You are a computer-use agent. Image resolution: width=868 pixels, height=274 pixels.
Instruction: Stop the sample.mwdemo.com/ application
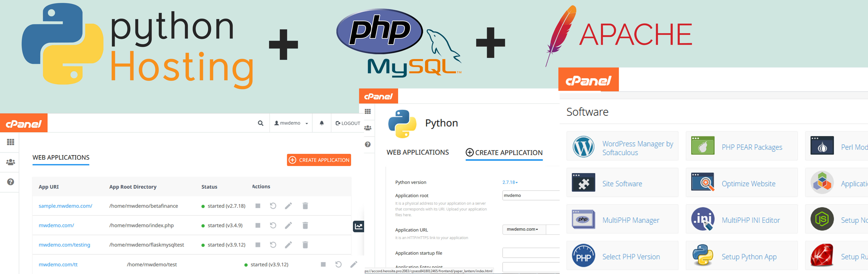pyautogui.click(x=258, y=206)
